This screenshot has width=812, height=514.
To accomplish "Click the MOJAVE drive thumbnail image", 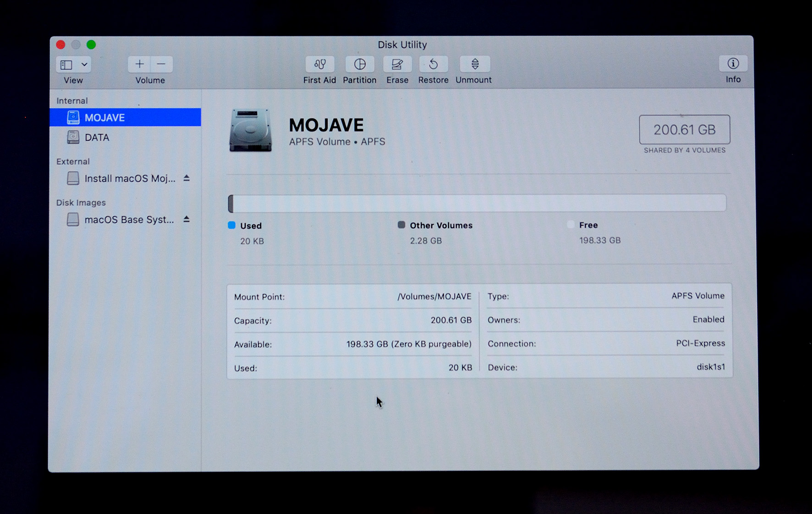I will pyautogui.click(x=250, y=130).
